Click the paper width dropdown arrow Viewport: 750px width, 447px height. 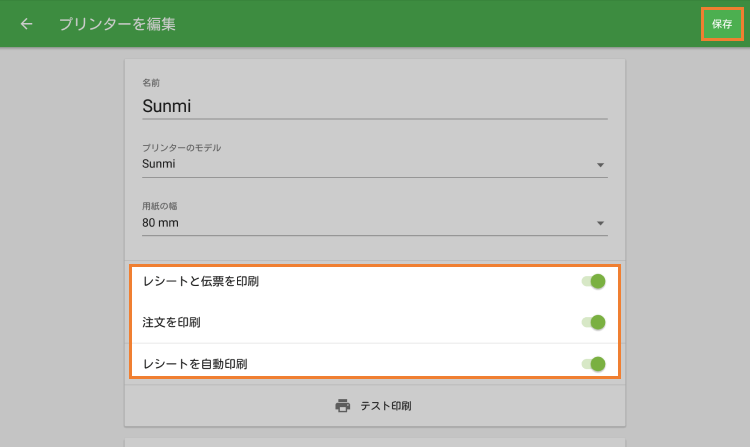600,223
